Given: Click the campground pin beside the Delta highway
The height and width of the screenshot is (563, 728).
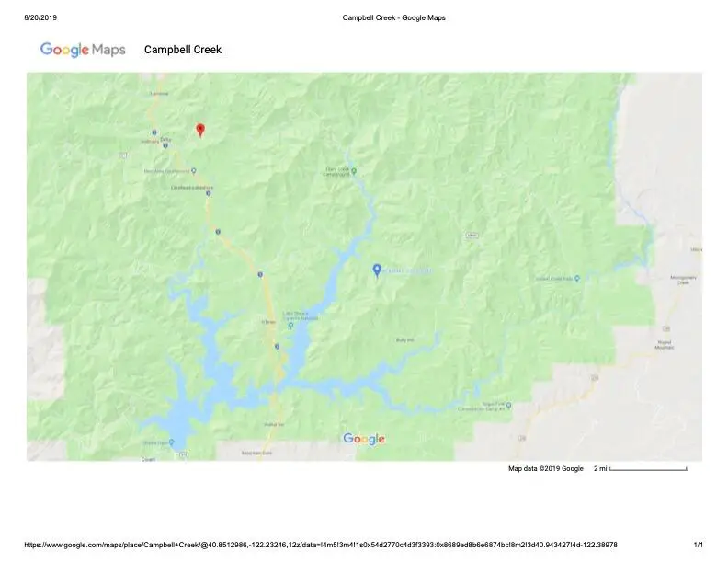Looking at the screenshot, I should (194, 171).
